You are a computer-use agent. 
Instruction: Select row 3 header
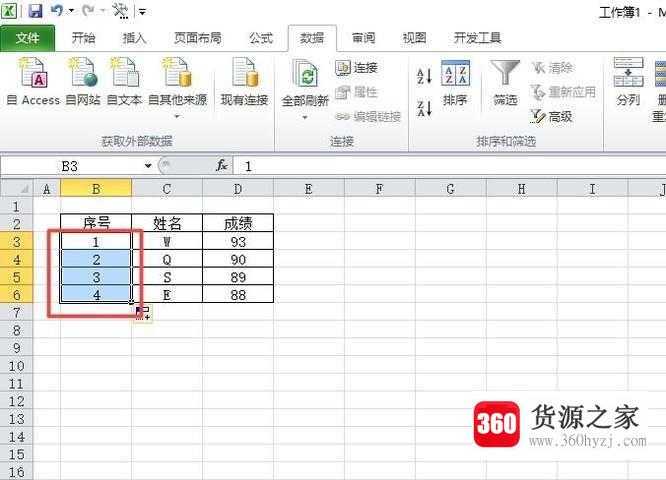coord(16,242)
